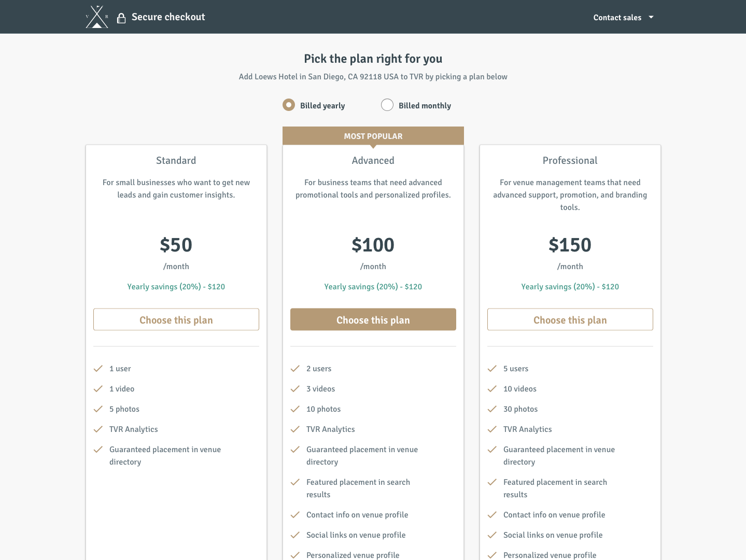Click the padlock icon beside Secure checkout

pos(121,18)
